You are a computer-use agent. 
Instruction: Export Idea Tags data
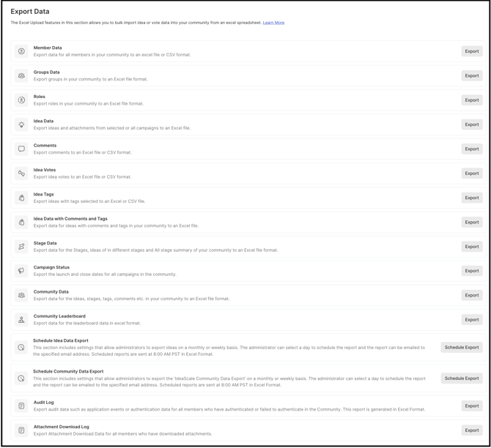point(471,198)
